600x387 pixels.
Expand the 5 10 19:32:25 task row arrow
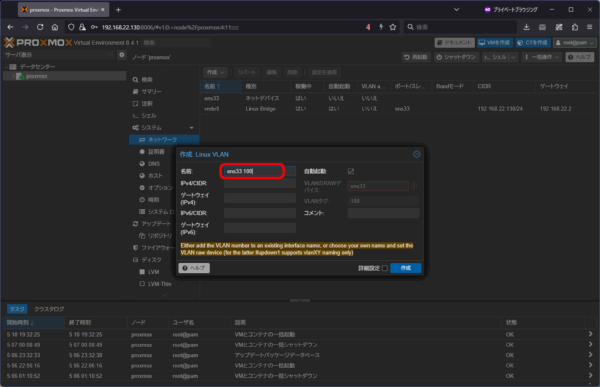click(591, 334)
